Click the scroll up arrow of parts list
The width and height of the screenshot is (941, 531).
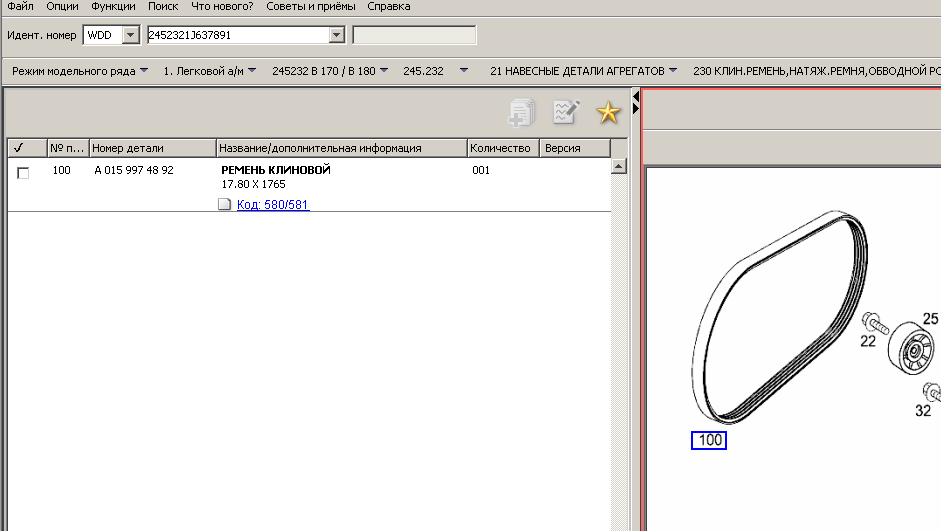pos(618,166)
